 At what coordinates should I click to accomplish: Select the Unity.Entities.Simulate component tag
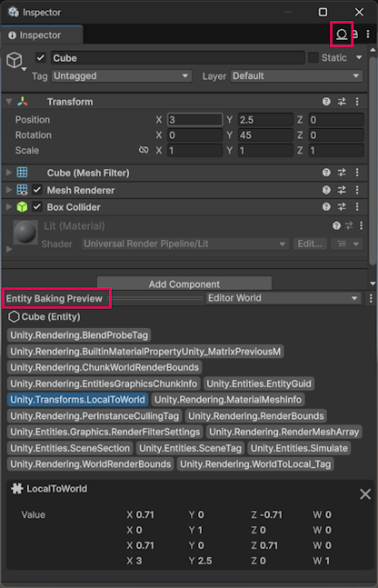tap(299, 448)
